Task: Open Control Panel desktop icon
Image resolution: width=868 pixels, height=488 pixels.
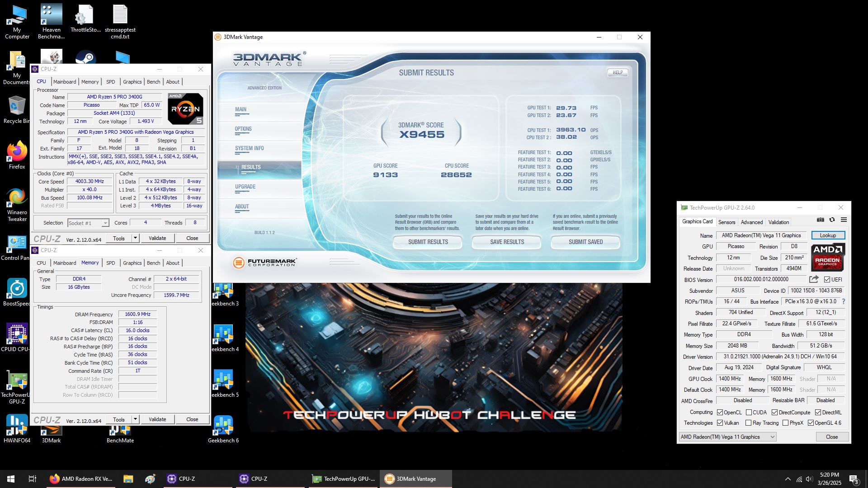Action: click(17, 247)
